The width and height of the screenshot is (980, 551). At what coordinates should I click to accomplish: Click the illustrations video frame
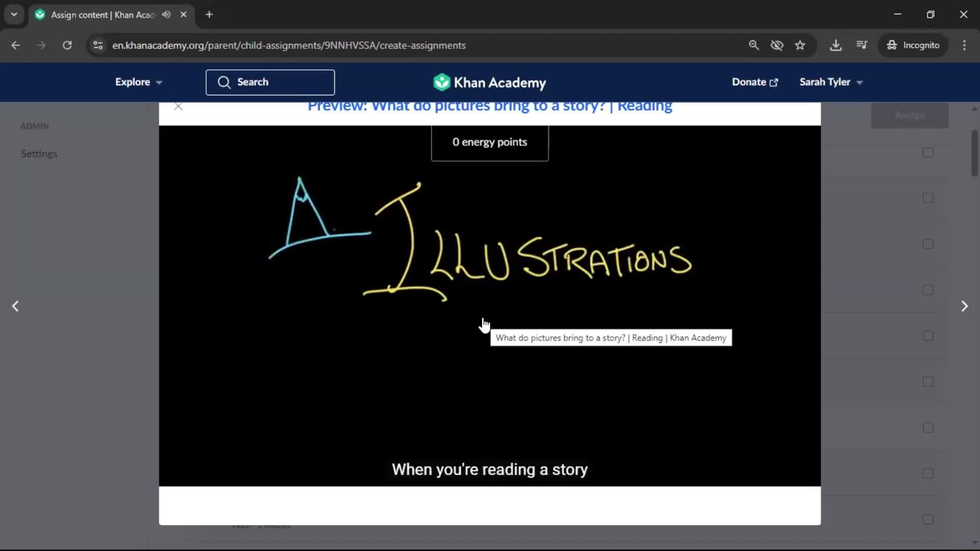tap(489, 306)
